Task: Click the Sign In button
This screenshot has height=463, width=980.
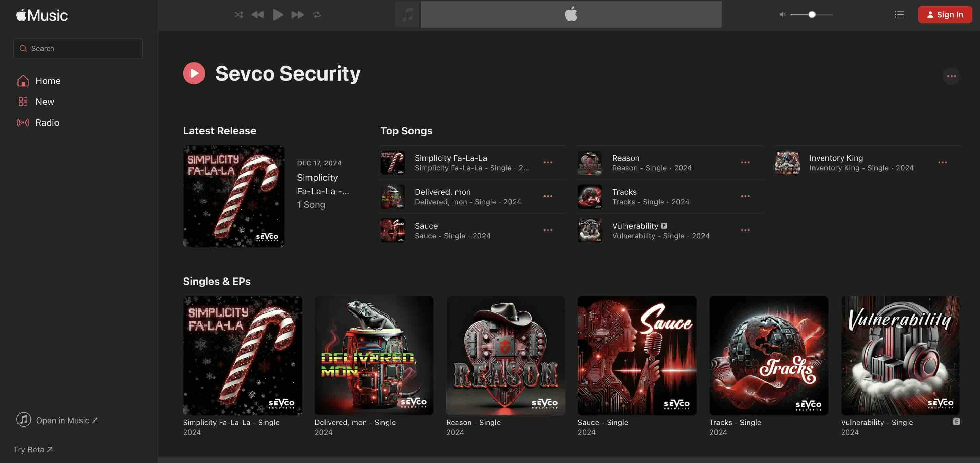Action: click(x=944, y=14)
